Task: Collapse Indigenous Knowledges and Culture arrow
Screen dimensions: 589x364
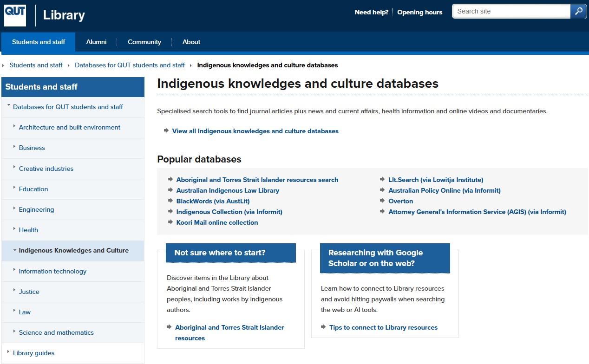Action: coord(14,250)
